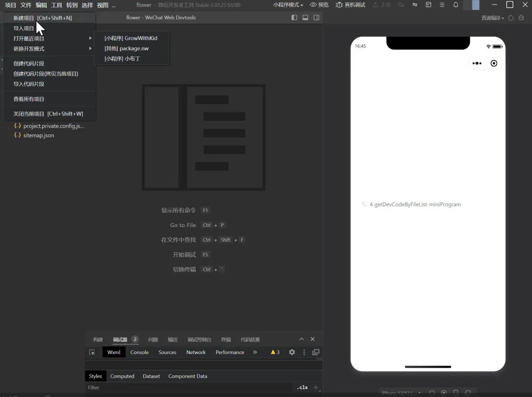Toggle the right side panel layout icon
532x397 pixels.
pyautogui.click(x=316, y=18)
